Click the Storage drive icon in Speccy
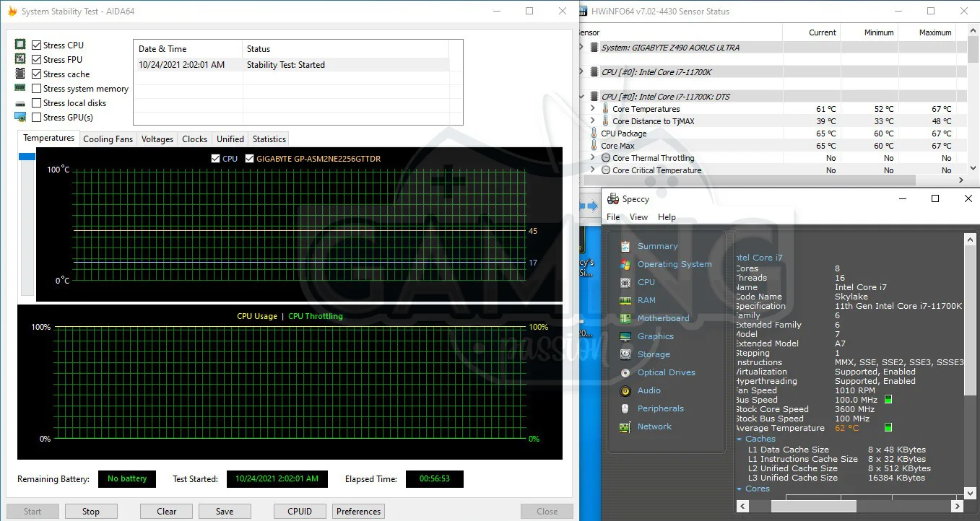The height and width of the screenshot is (521, 980). pos(625,354)
